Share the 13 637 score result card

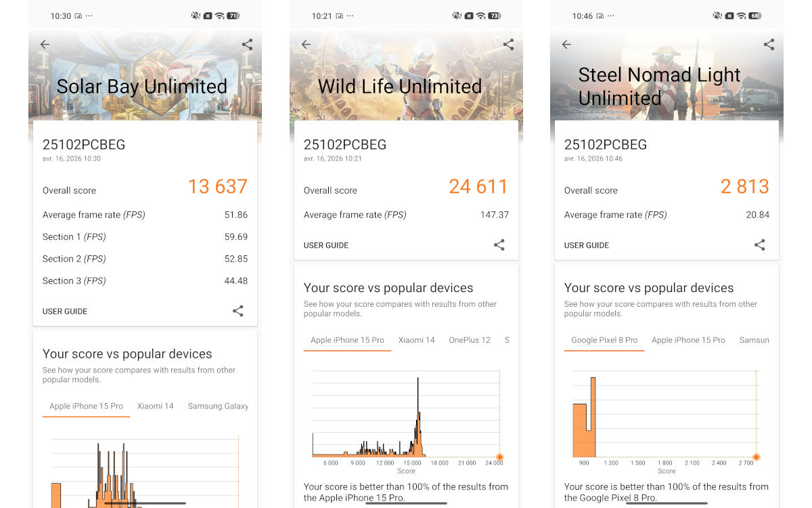tap(238, 311)
